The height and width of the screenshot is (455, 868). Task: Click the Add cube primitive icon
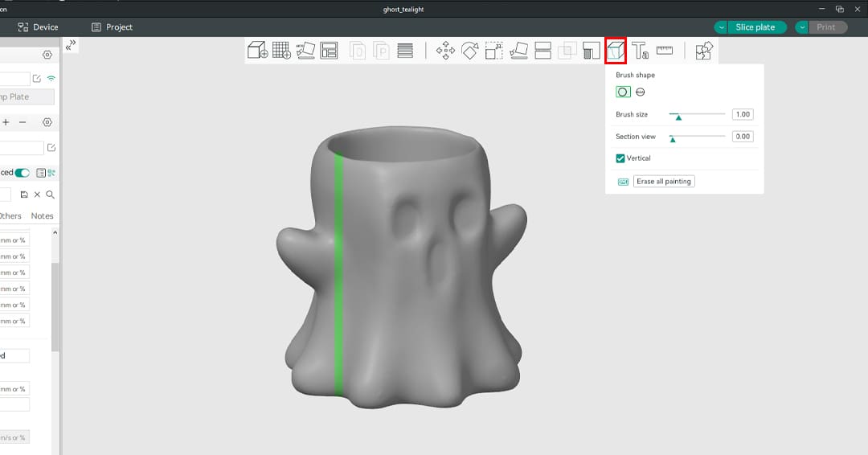click(x=257, y=51)
